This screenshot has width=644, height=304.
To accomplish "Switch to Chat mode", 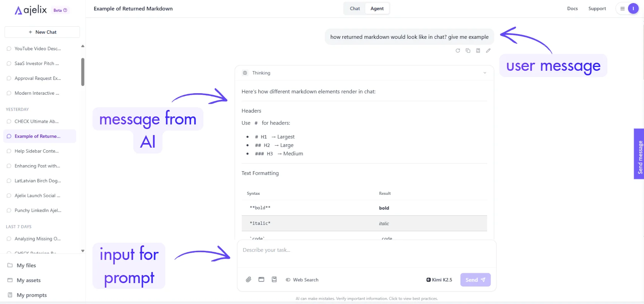I will pyautogui.click(x=355, y=9).
